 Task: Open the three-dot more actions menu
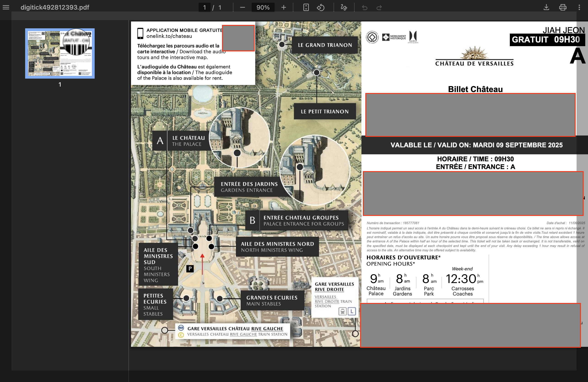(579, 7)
